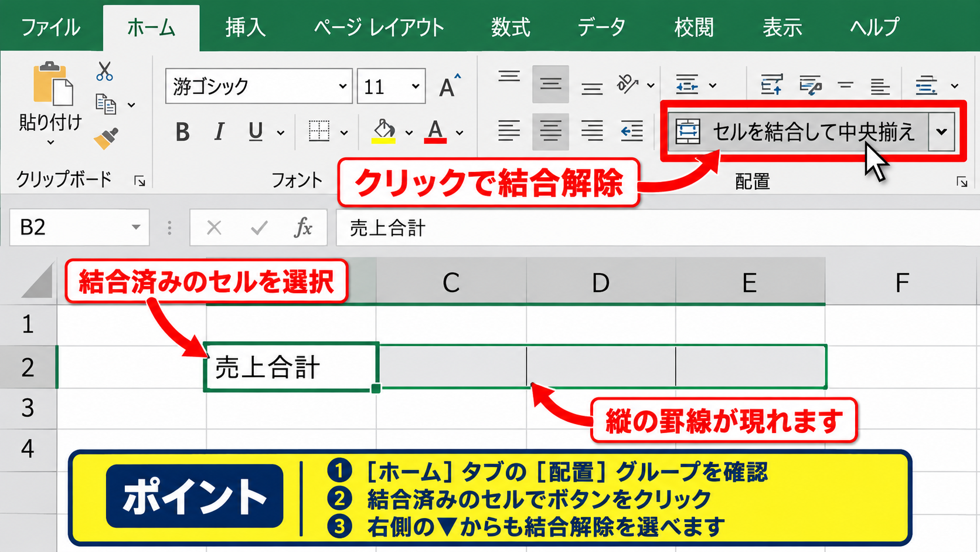This screenshot has height=552, width=980.
Task: Select column D header
Action: (x=601, y=282)
